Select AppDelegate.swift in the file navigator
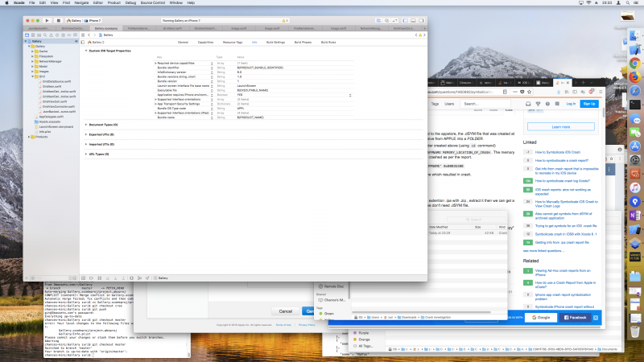The width and height of the screenshot is (644, 362). [52, 117]
